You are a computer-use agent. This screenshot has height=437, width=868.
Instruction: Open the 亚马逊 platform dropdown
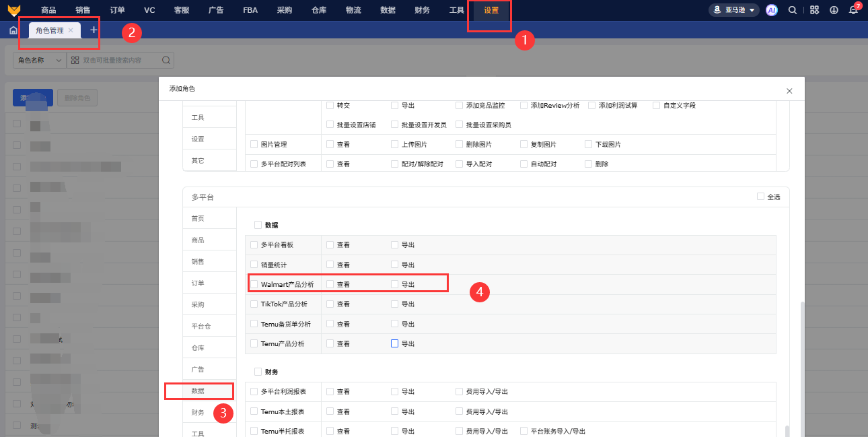point(733,10)
